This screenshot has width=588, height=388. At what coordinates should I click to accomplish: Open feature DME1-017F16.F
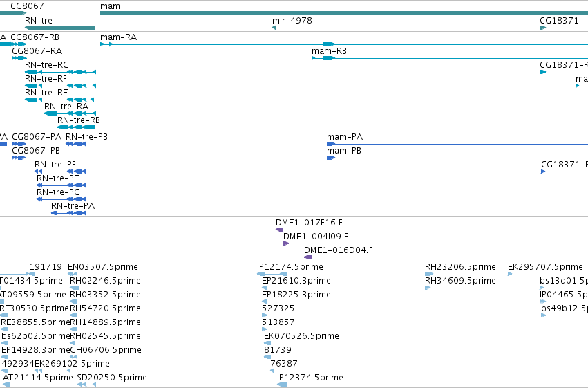tap(310, 223)
